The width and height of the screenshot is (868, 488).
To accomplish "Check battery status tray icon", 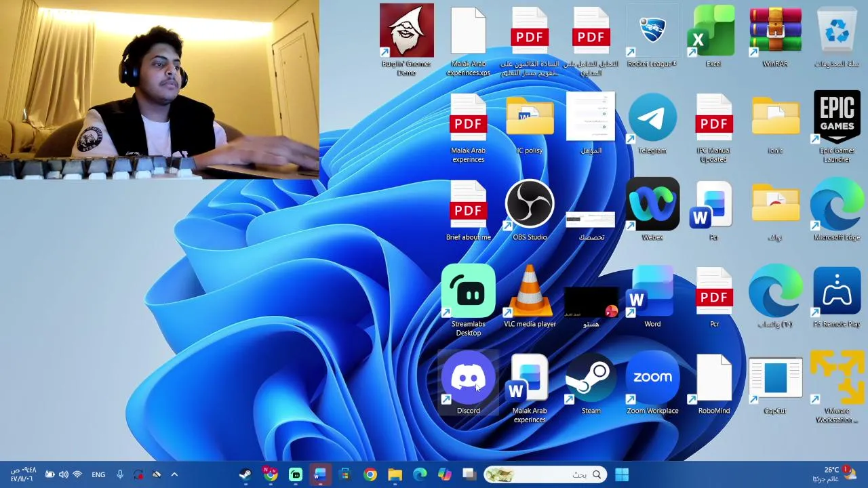I will tap(50, 474).
